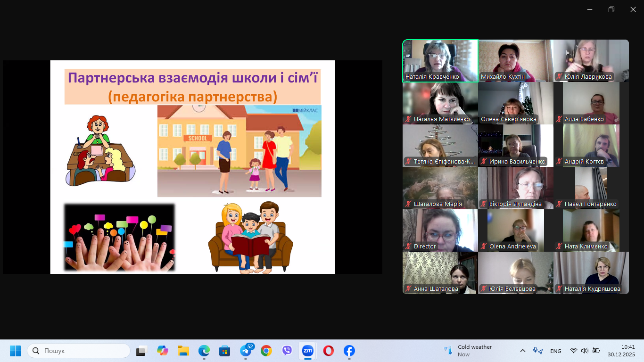Viewport: 644px width, 362px height.
Task: Click the Facebook taskbar icon
Action: point(349,351)
